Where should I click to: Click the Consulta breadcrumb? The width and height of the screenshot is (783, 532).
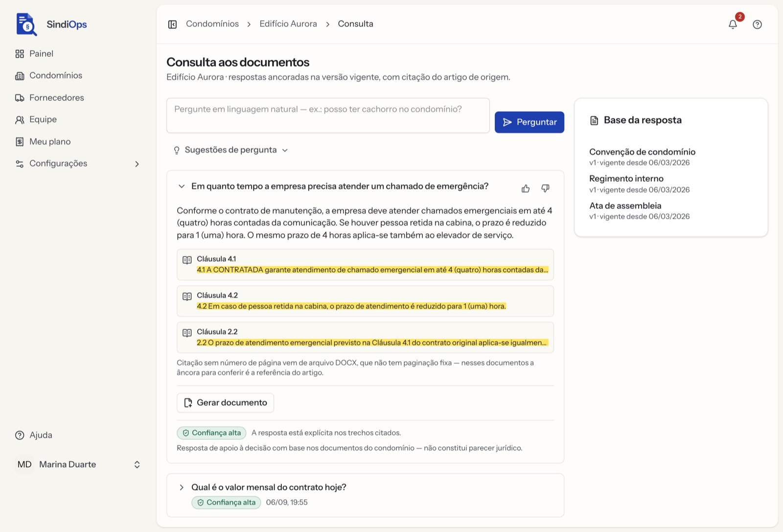click(356, 24)
